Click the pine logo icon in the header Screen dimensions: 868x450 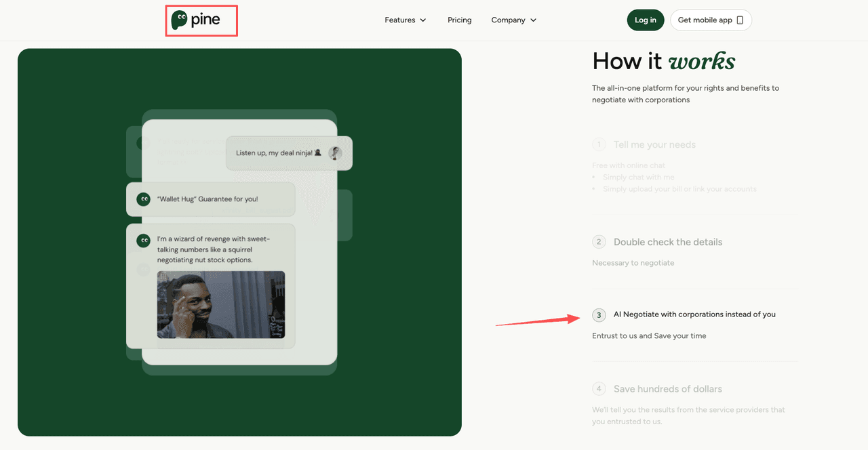(180, 20)
